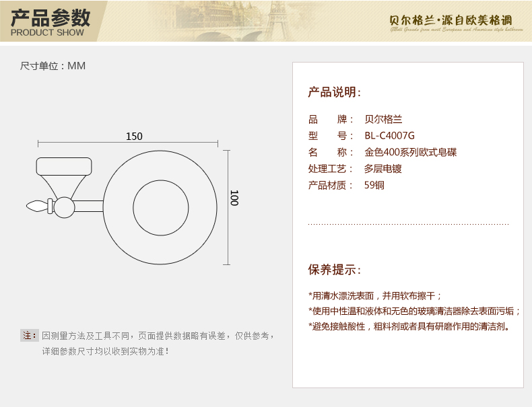
Task: Click the round ball joint in diagram
Action: [64, 207]
